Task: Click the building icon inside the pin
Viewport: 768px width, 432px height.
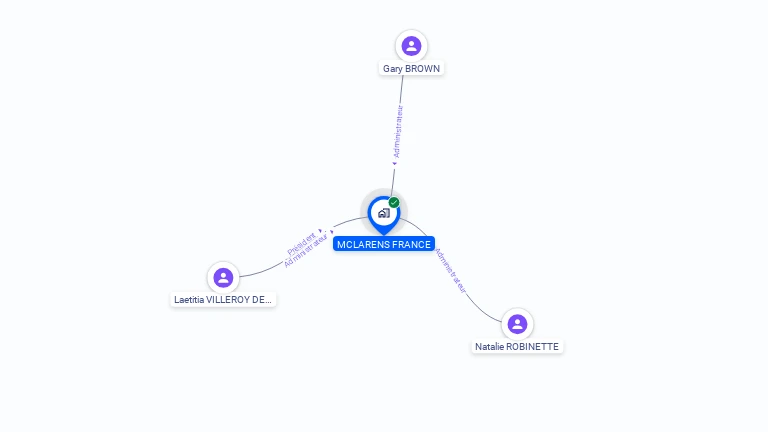Action: tap(384, 213)
